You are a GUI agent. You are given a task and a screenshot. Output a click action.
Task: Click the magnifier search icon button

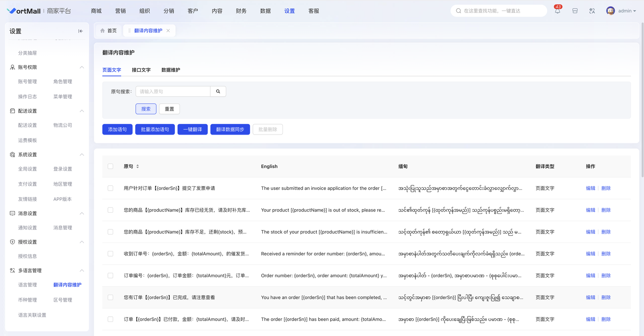pyautogui.click(x=218, y=91)
